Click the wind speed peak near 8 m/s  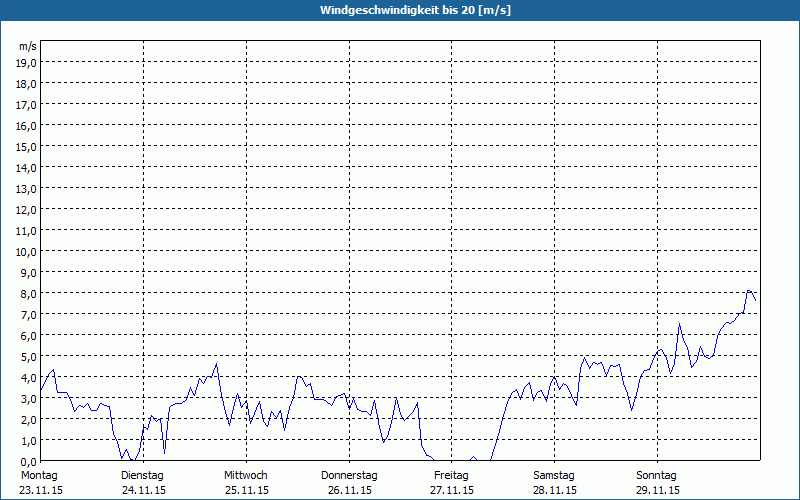[x=748, y=291]
